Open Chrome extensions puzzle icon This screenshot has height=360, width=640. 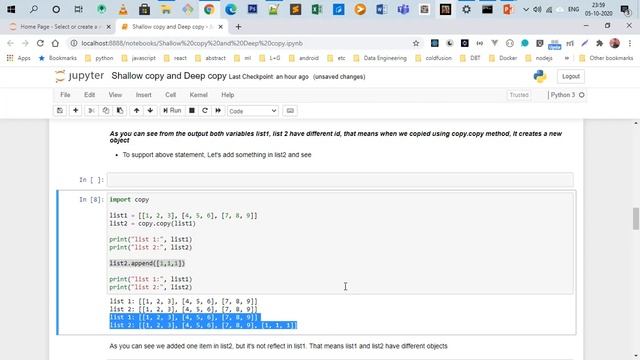click(600, 43)
